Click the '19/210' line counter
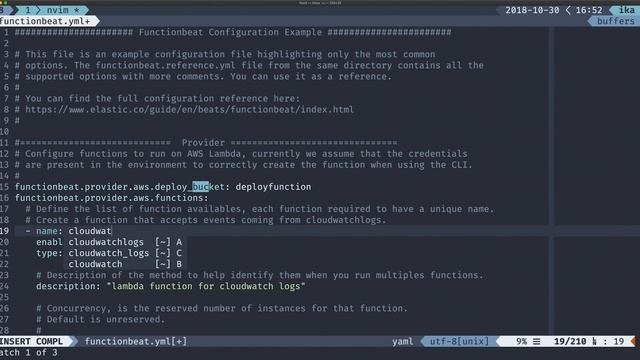The image size is (640, 360). 570,341
